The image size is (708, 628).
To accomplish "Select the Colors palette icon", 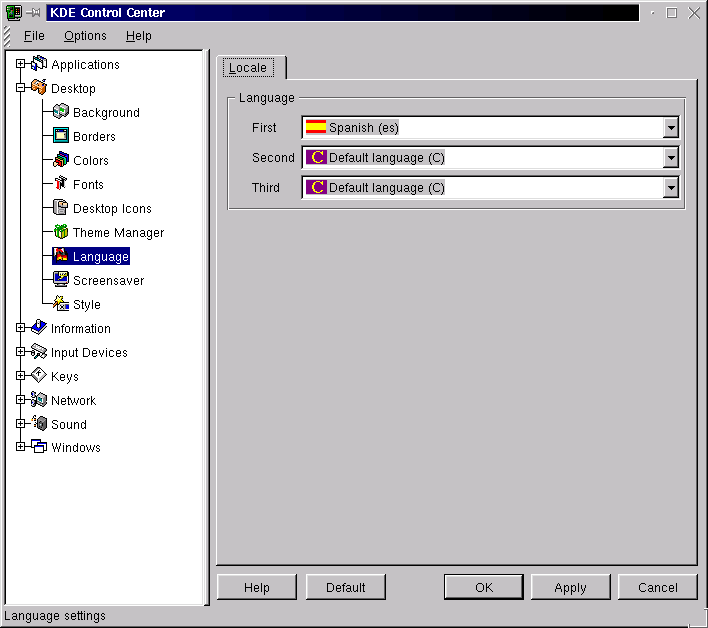I will click(61, 160).
